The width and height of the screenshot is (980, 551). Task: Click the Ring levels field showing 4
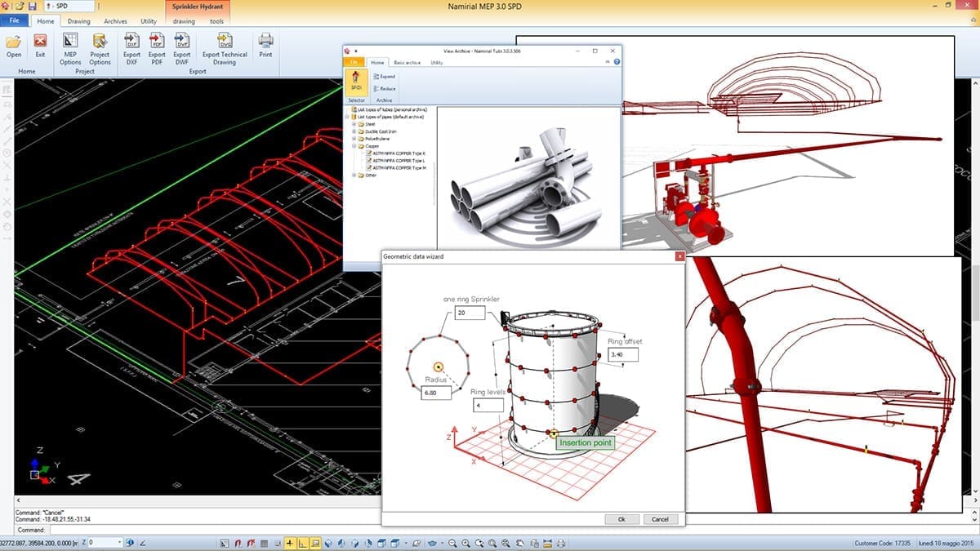click(488, 406)
